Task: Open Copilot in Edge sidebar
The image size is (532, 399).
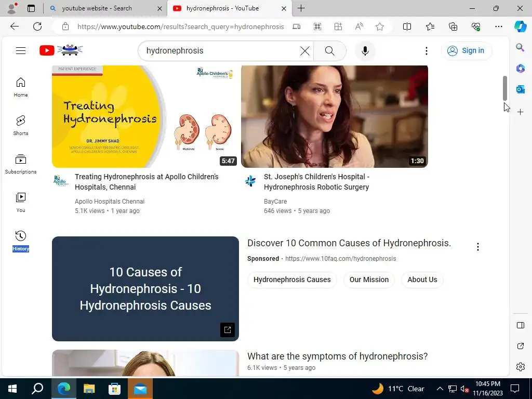Action: 520,26
